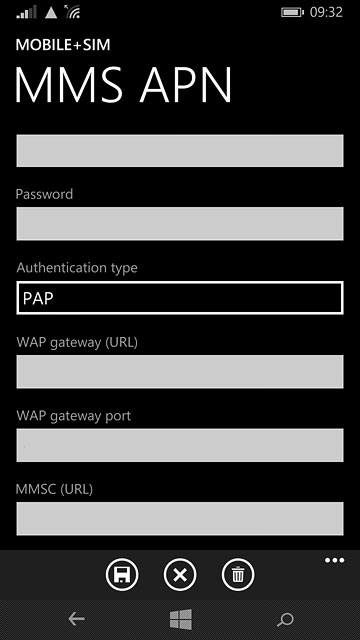Focus the Password input field
Screen dimensions: 360x640
coord(180,224)
